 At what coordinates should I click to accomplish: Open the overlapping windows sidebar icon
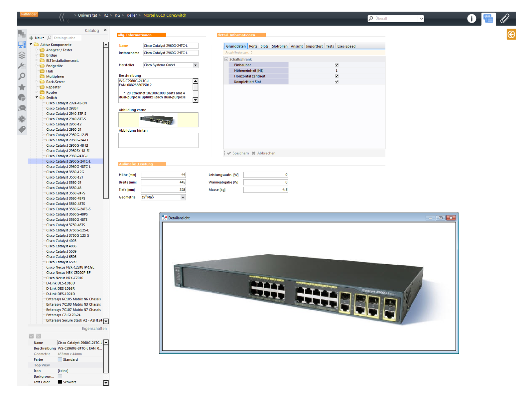(x=22, y=34)
